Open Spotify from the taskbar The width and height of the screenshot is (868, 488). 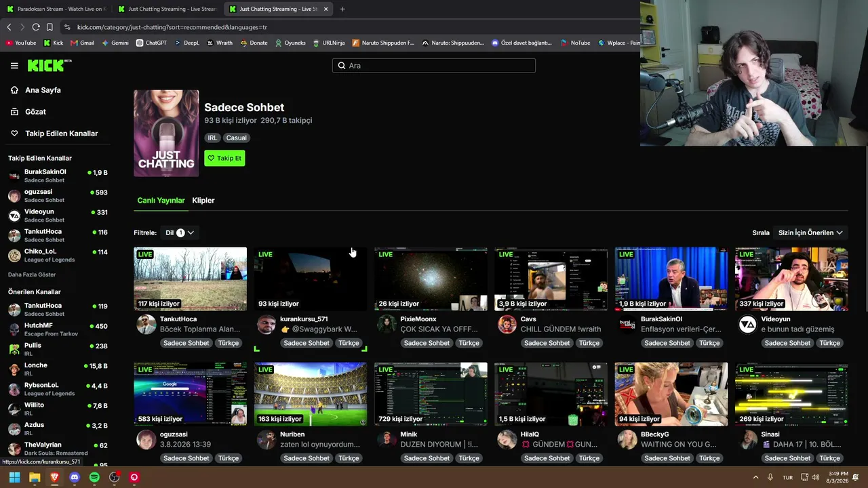pos(94,477)
